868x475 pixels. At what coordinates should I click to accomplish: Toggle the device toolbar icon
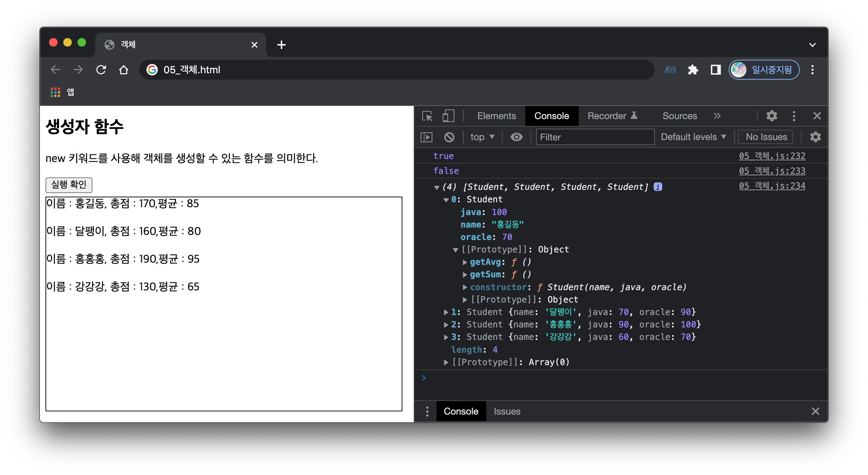pos(448,116)
